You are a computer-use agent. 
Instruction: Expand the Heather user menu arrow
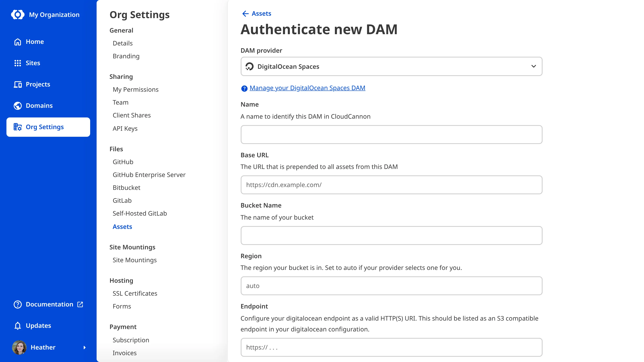[x=85, y=348]
